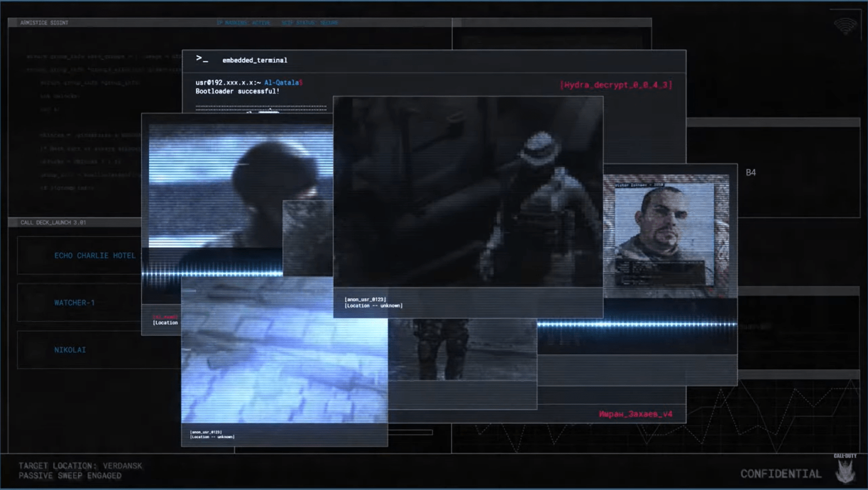Click the SCIF STATUS: SECURE indicator
The width and height of the screenshot is (868, 490).
pos(309,23)
